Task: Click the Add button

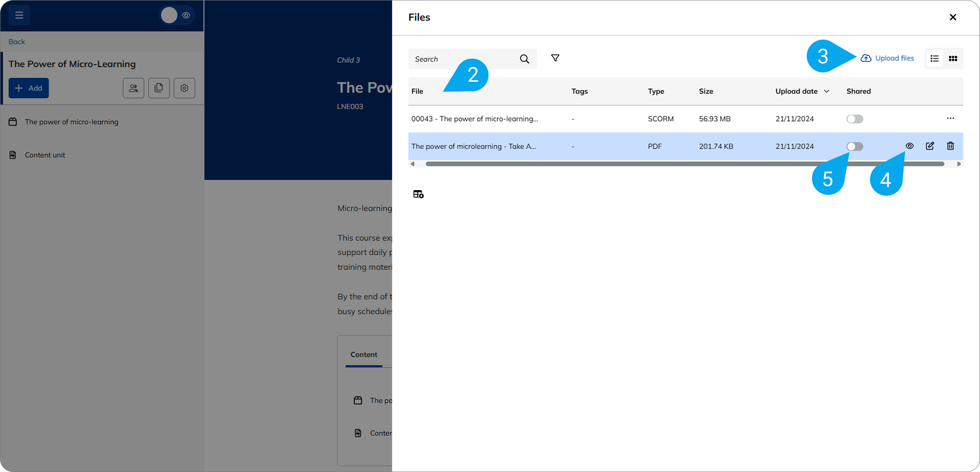Action: (29, 88)
